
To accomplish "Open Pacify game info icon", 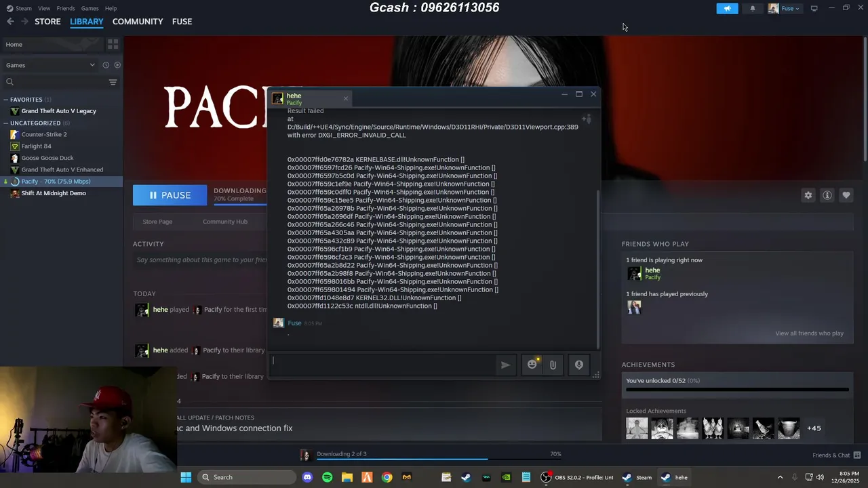I will pos(827,195).
